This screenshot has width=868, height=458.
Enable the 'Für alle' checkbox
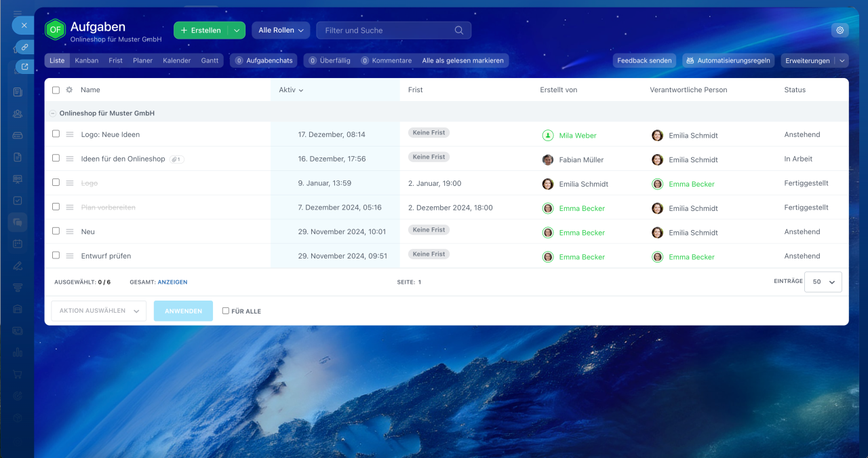pyautogui.click(x=226, y=311)
